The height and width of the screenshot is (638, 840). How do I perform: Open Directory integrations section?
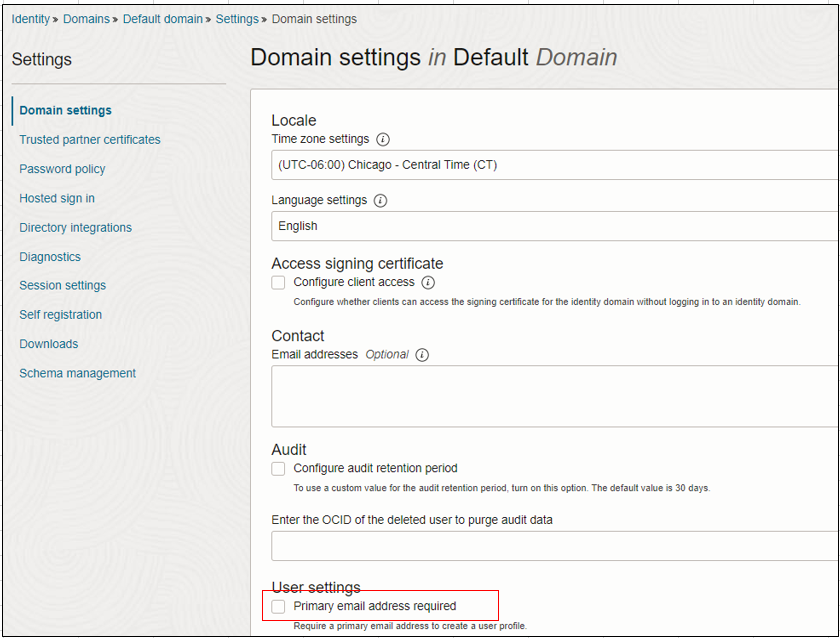coord(76,228)
